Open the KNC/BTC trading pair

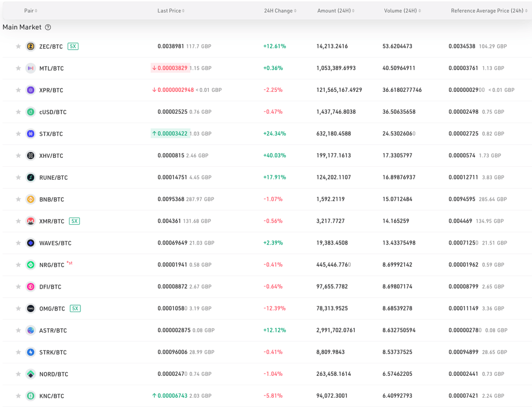coord(51,396)
